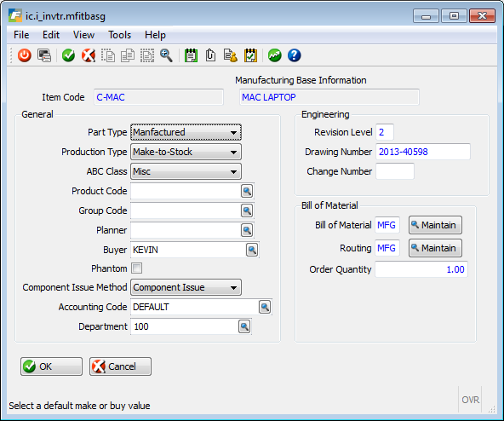Click the Order Quantity field
504x421 pixels.
click(421, 269)
